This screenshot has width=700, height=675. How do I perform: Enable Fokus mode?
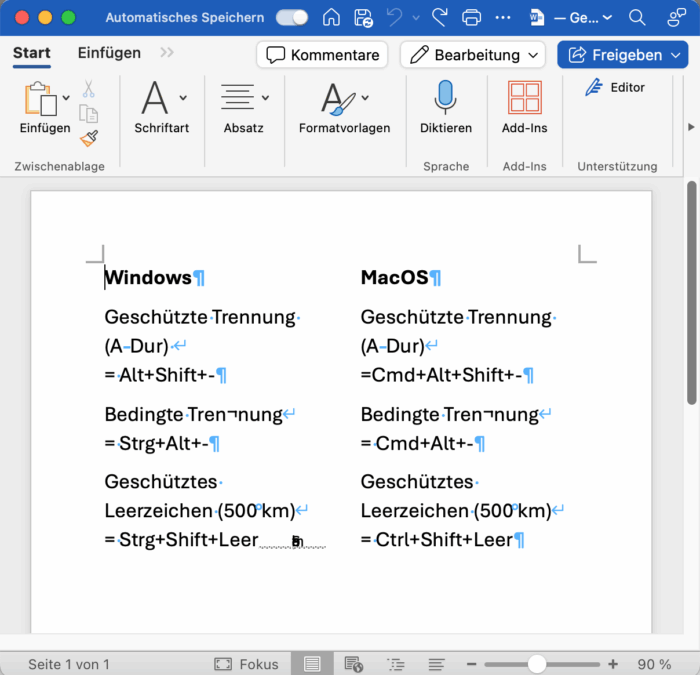pyautogui.click(x=246, y=664)
